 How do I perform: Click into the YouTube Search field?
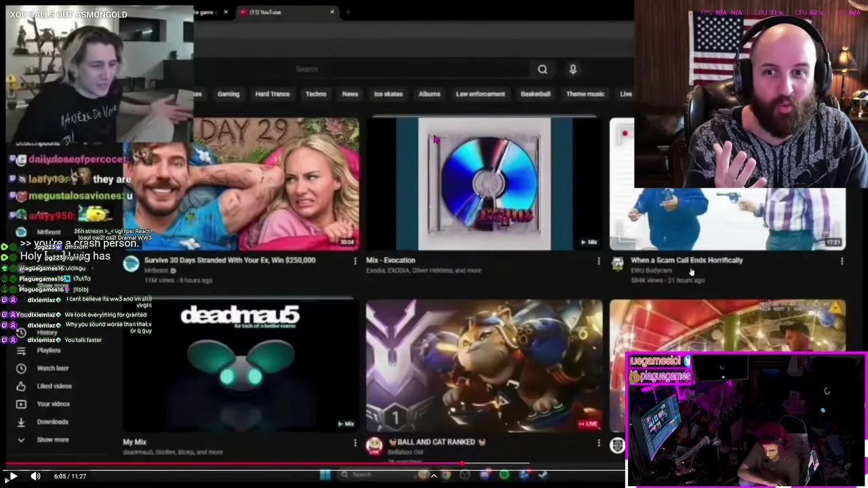(410, 69)
